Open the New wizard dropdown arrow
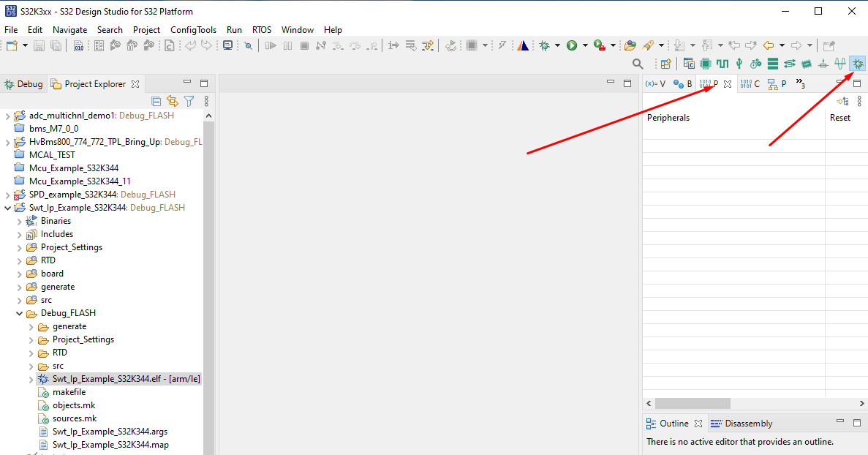Screen dimensions: 868x455 (x=25, y=45)
